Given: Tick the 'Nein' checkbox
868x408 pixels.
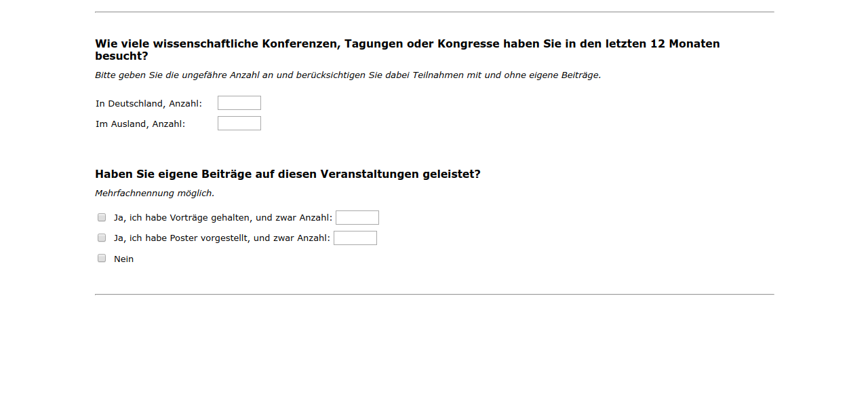Looking at the screenshot, I should [x=102, y=258].
